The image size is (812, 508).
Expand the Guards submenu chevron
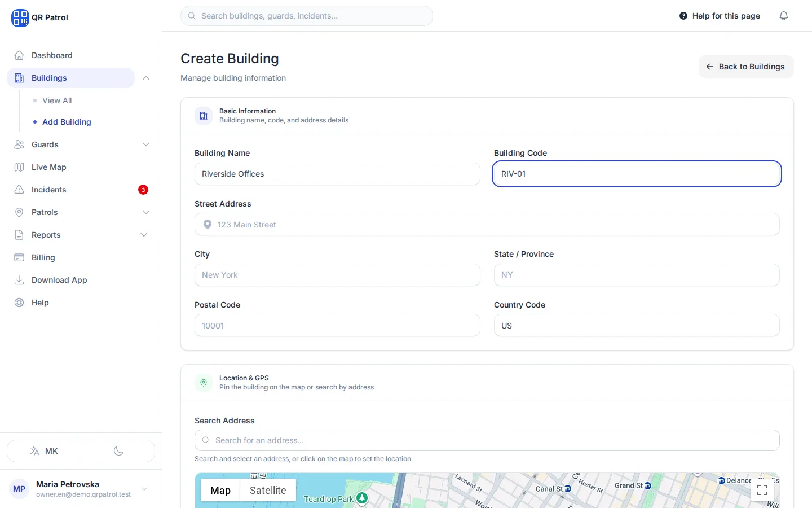click(x=146, y=144)
